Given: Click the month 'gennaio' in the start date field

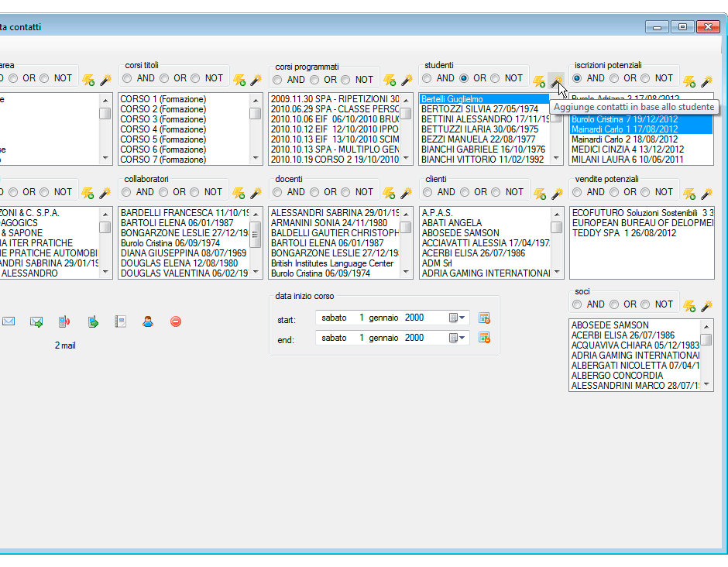Looking at the screenshot, I should coord(383,318).
